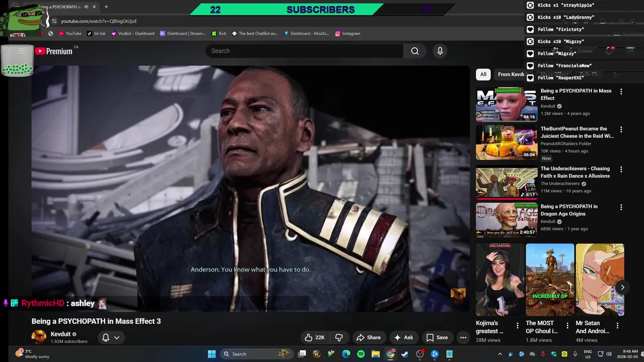Select the All filter chip
The image size is (644, 362).
[483, 74]
